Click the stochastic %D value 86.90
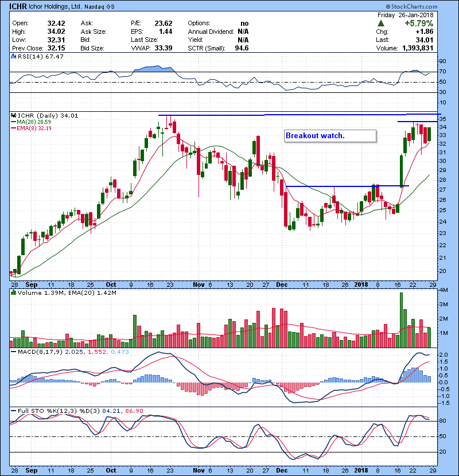Screen dimensions: 459x476 click(x=134, y=411)
